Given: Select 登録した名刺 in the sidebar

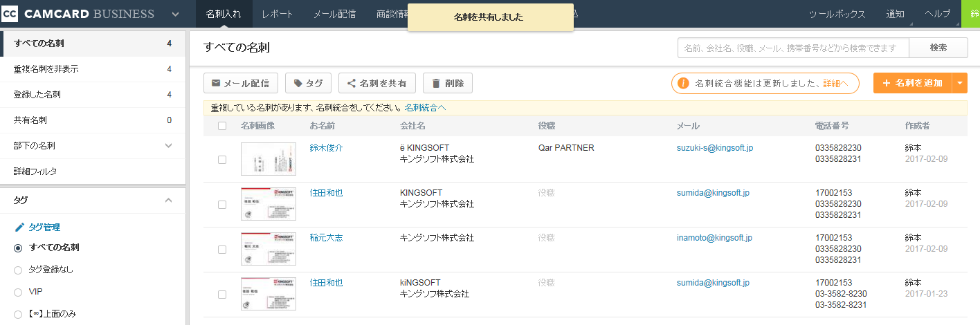Looking at the screenshot, I should (93, 95).
